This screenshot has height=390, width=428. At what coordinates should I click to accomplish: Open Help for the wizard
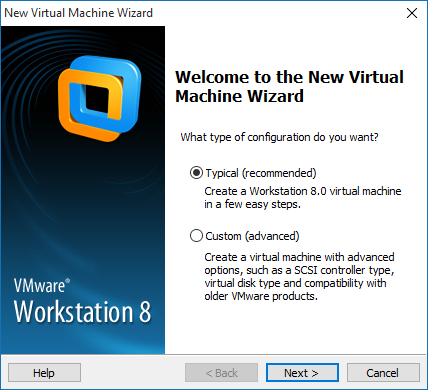[44, 372]
